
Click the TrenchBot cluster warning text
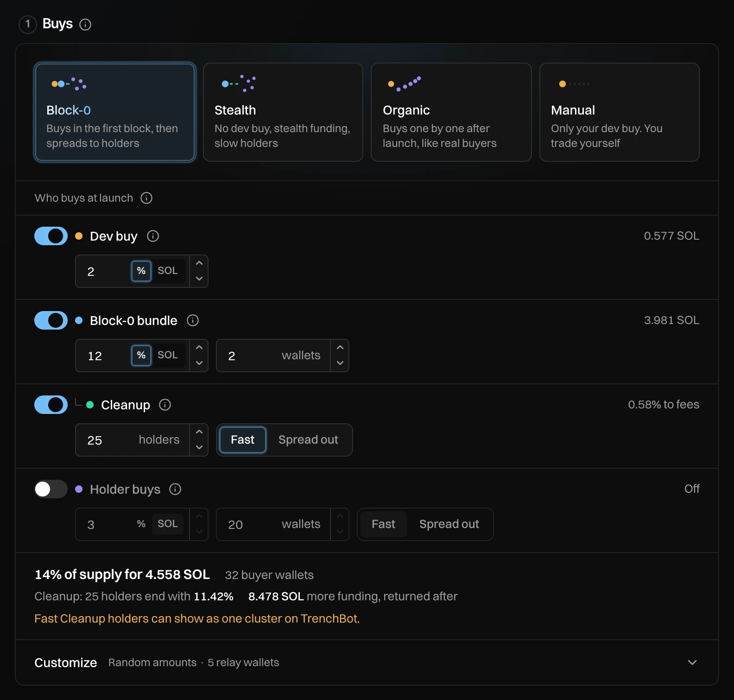(197, 618)
